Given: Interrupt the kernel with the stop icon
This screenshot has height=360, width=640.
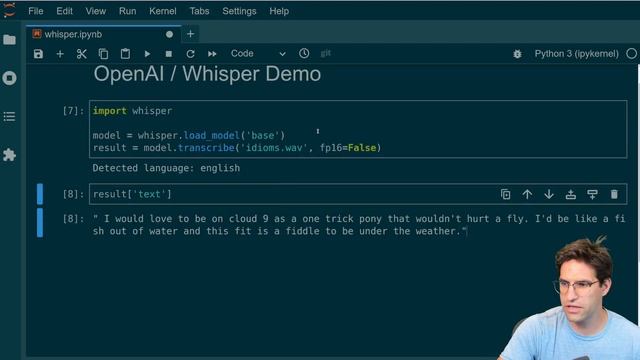Looking at the screenshot, I should tap(169, 54).
